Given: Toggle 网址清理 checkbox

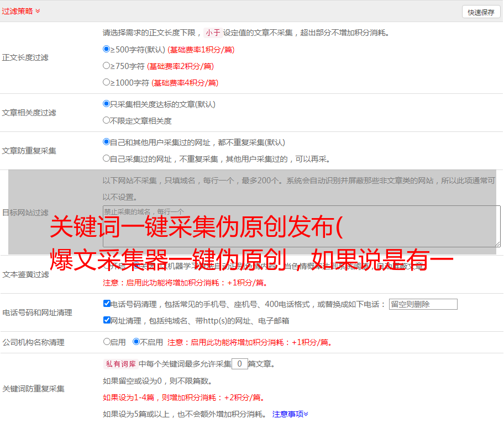Looking at the screenshot, I should click(x=107, y=320).
